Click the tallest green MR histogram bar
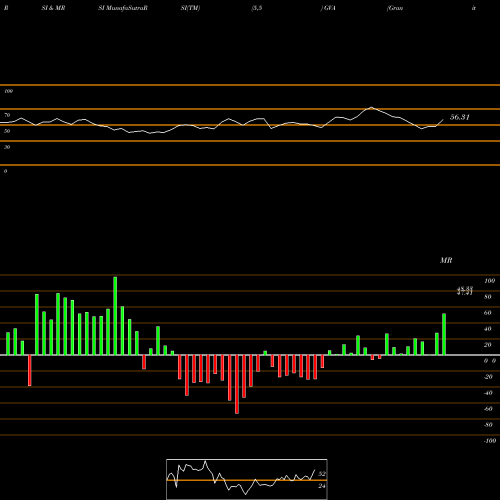 tap(115, 316)
